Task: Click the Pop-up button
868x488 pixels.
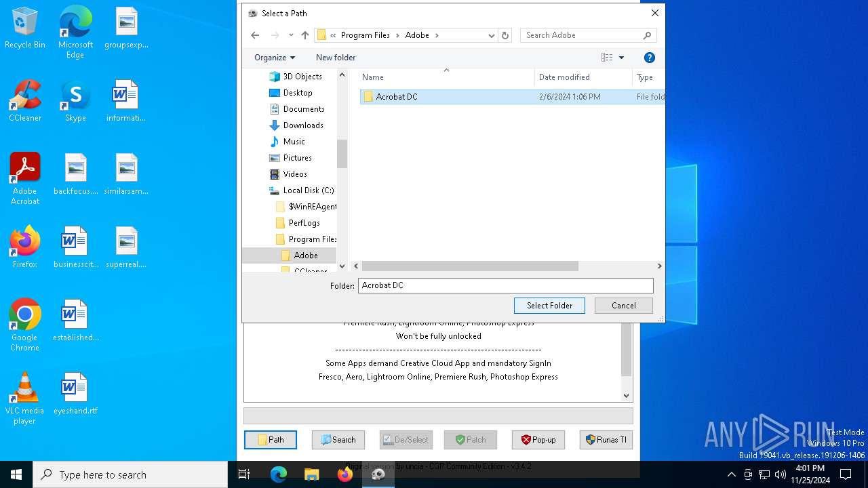Action: pyautogui.click(x=538, y=440)
